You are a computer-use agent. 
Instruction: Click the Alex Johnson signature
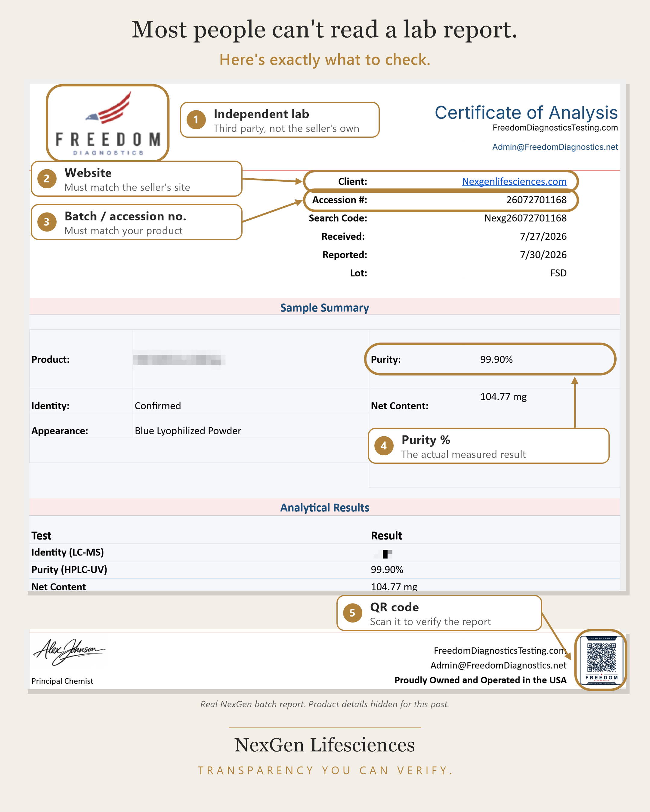pyautogui.click(x=69, y=652)
